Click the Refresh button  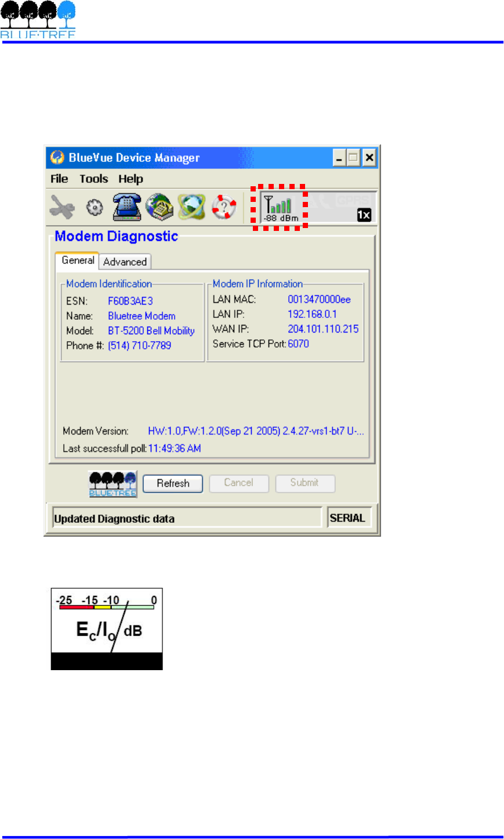[x=173, y=483]
